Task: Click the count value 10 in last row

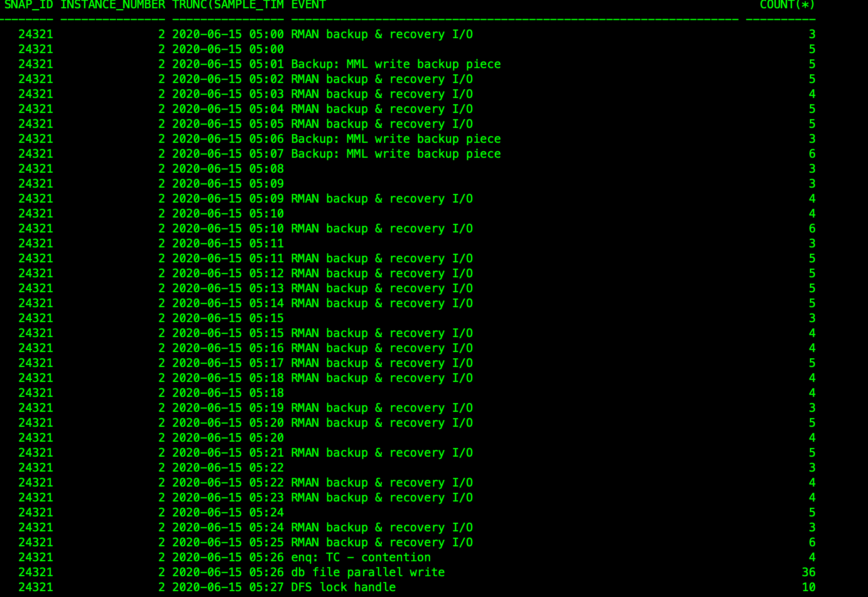Action: tap(808, 587)
